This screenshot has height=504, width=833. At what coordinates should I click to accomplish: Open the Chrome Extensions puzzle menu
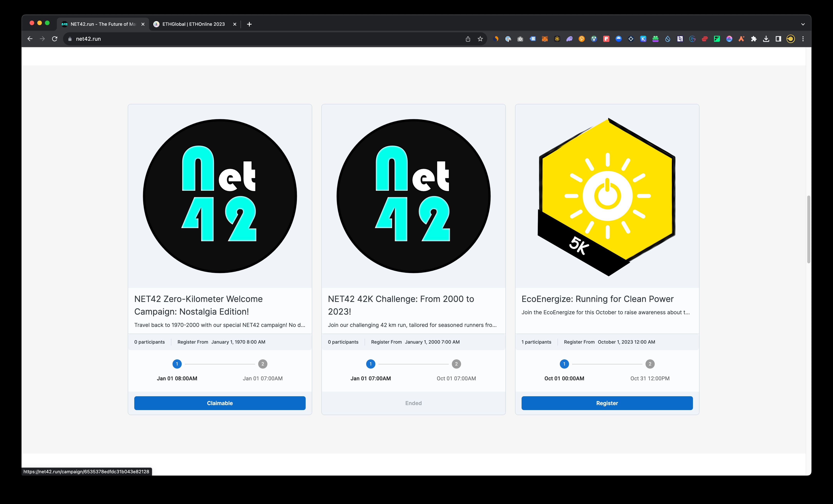(753, 39)
